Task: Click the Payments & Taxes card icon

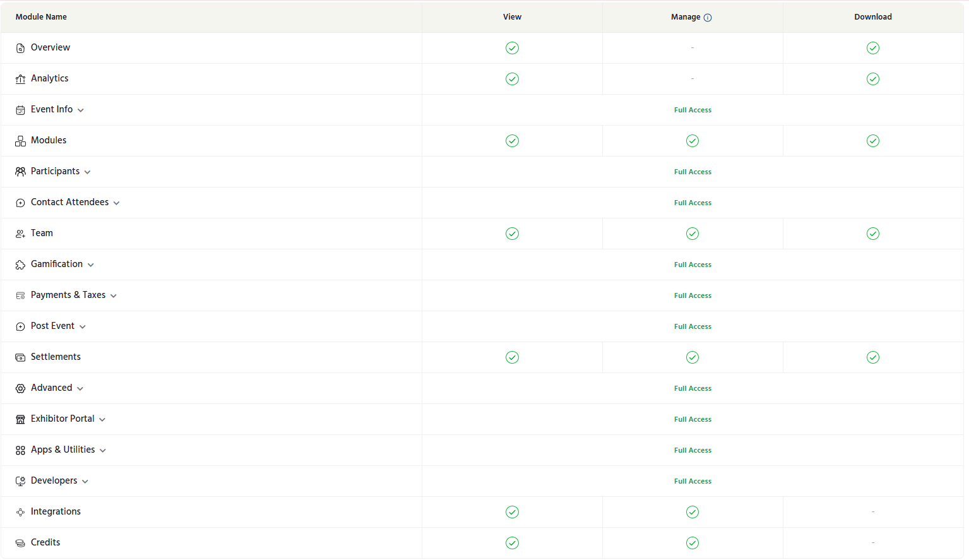Action: tap(20, 295)
